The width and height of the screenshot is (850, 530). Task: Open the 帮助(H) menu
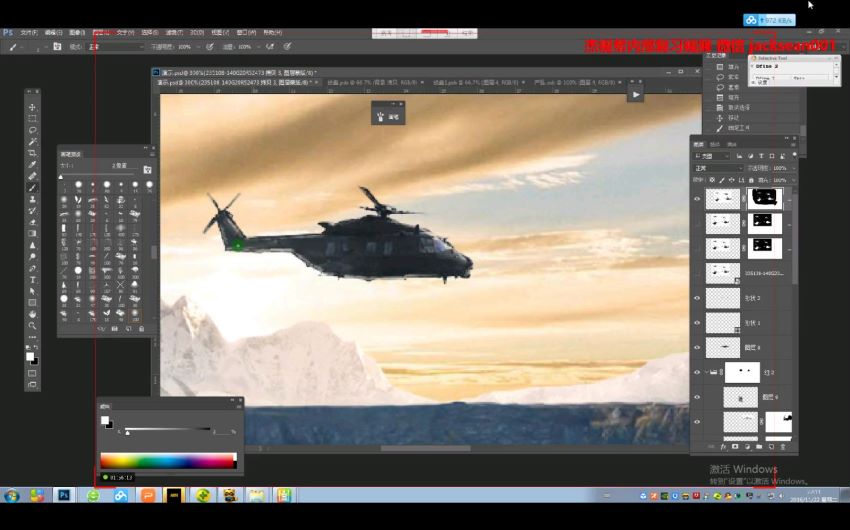pyautogui.click(x=272, y=33)
